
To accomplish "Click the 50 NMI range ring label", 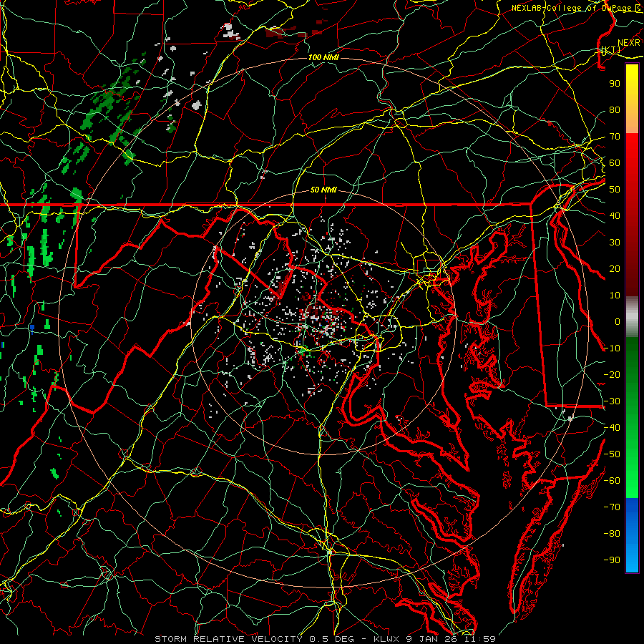I will coord(323,190).
